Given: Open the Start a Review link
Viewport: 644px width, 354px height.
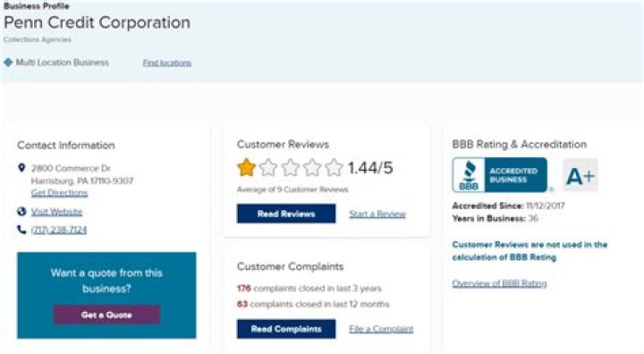Looking at the screenshot, I should point(377,214).
